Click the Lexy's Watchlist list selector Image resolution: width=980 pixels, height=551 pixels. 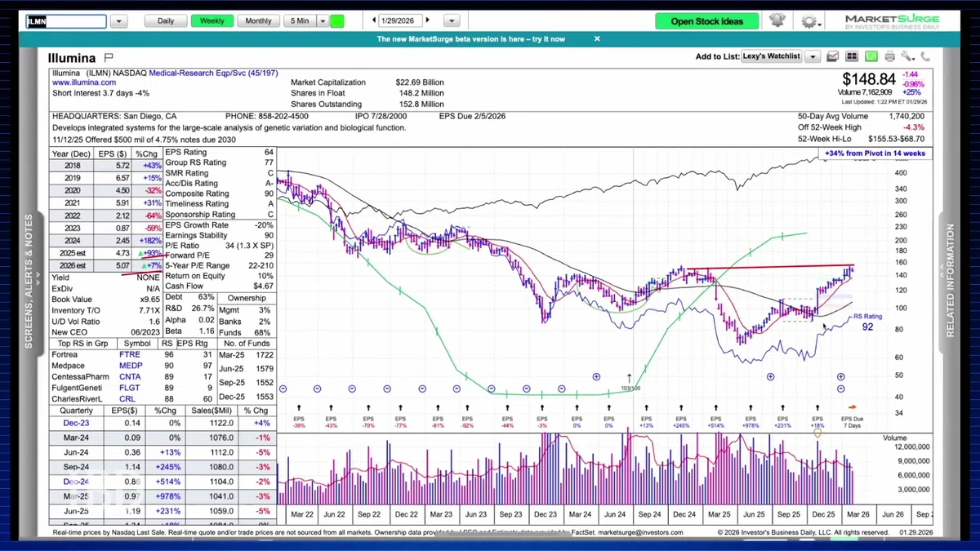point(772,57)
